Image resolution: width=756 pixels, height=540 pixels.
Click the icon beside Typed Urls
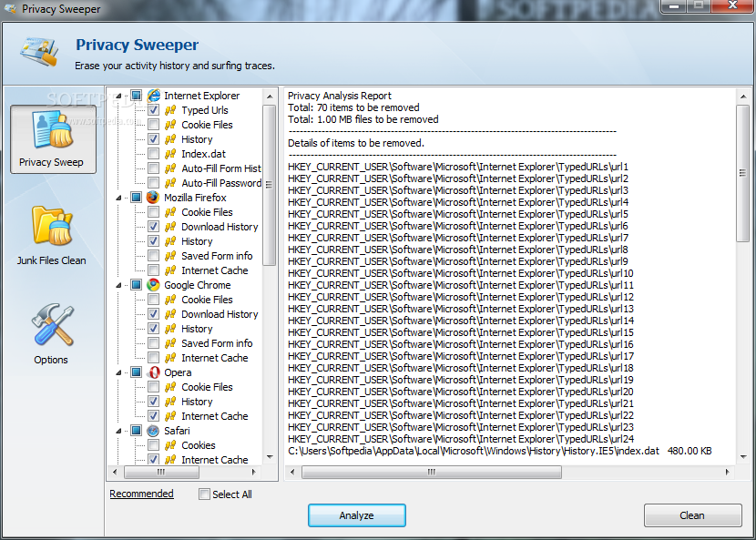click(x=170, y=110)
